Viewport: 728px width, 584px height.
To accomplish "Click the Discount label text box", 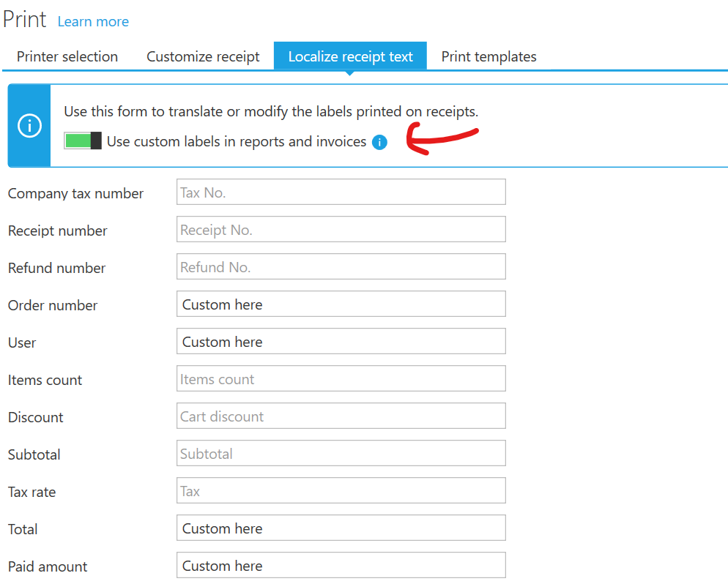I will click(x=341, y=416).
